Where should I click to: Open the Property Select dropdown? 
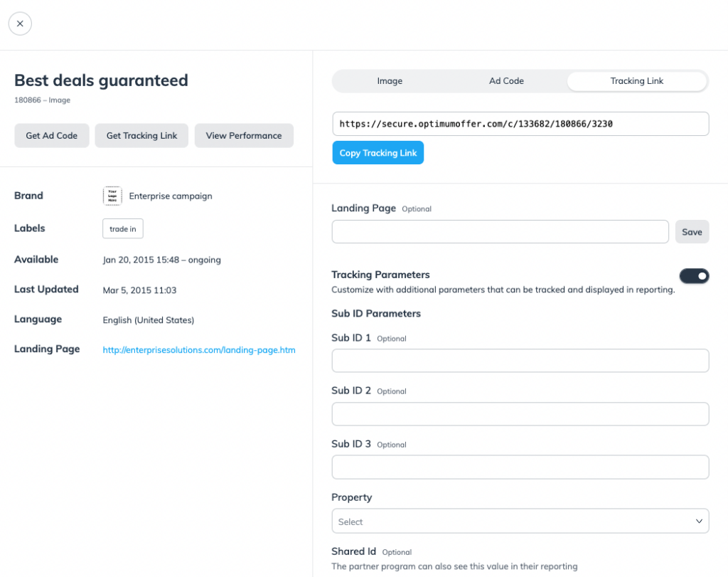pos(520,521)
